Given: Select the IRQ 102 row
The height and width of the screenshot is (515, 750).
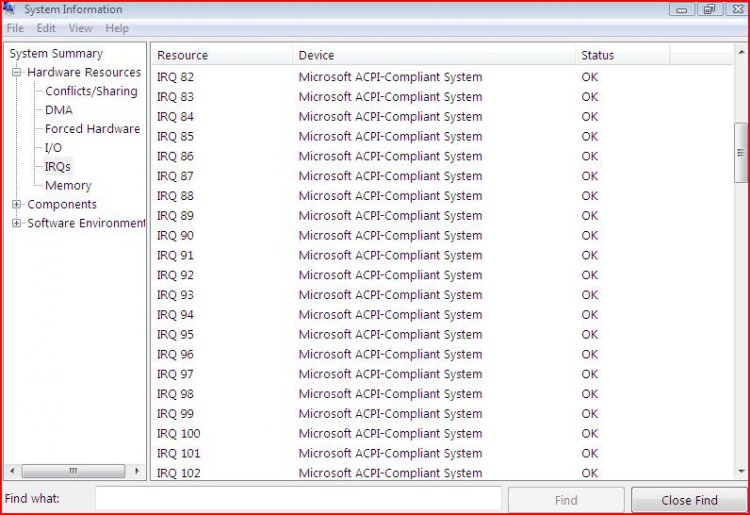Looking at the screenshot, I should [x=441, y=472].
